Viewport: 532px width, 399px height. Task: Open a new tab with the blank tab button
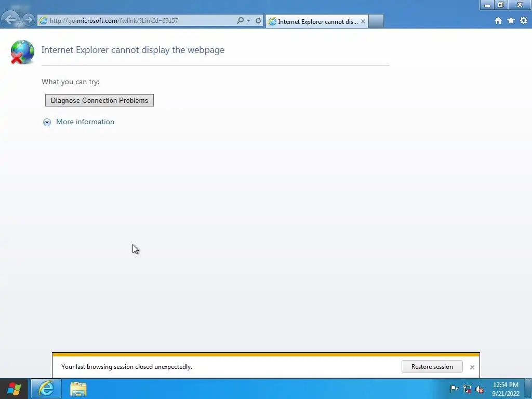click(x=376, y=21)
